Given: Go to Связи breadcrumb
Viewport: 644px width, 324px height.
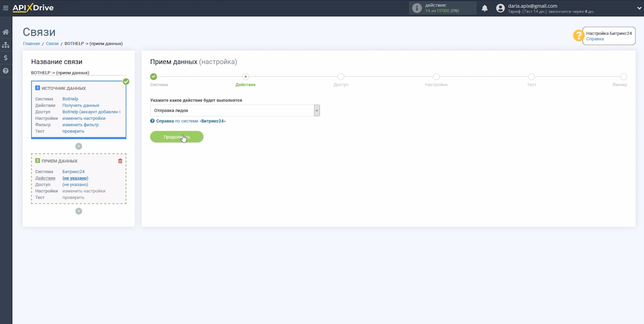Looking at the screenshot, I should coord(52,44).
